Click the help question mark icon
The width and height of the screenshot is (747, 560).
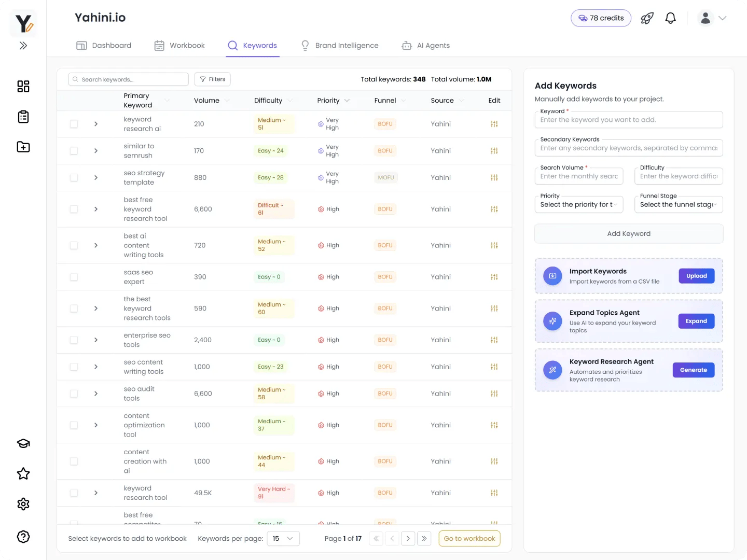coord(23,537)
